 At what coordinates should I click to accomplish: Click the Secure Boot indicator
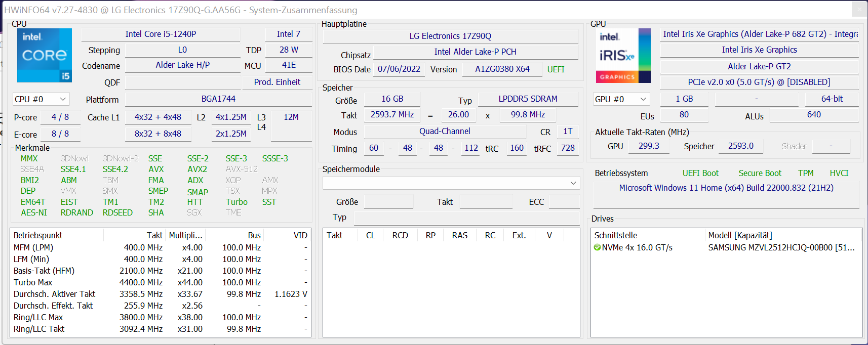760,173
